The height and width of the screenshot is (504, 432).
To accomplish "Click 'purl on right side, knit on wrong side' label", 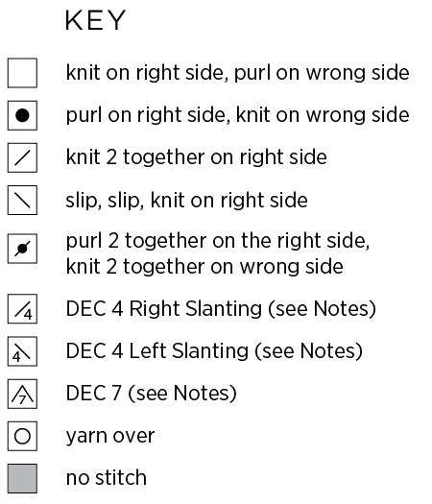I will pyautogui.click(x=237, y=115).
